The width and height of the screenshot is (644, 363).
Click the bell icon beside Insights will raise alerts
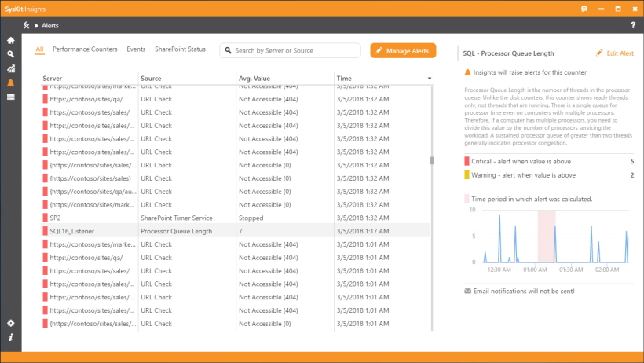click(x=467, y=72)
